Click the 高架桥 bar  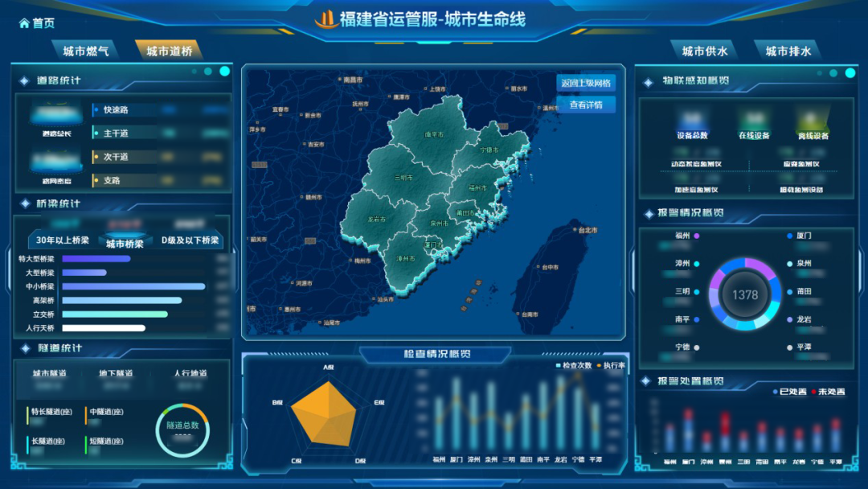122,300
